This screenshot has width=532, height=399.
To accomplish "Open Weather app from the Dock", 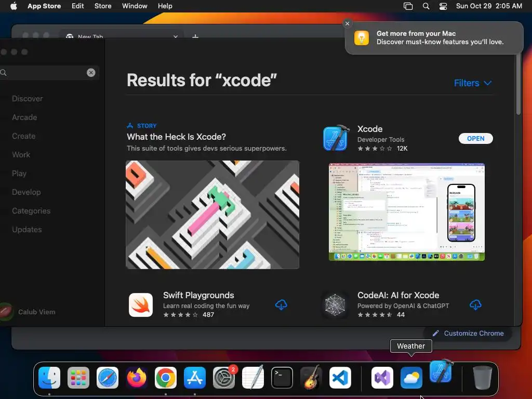I will click(x=411, y=378).
